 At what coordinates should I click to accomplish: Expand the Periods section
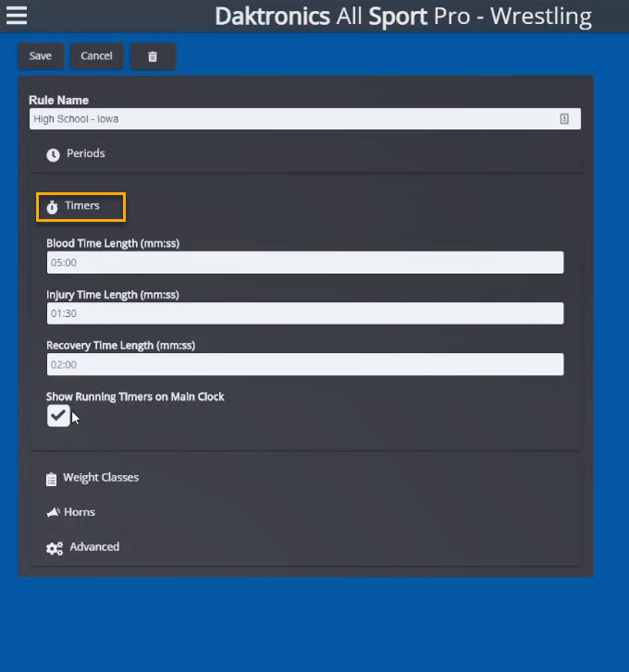point(86,153)
